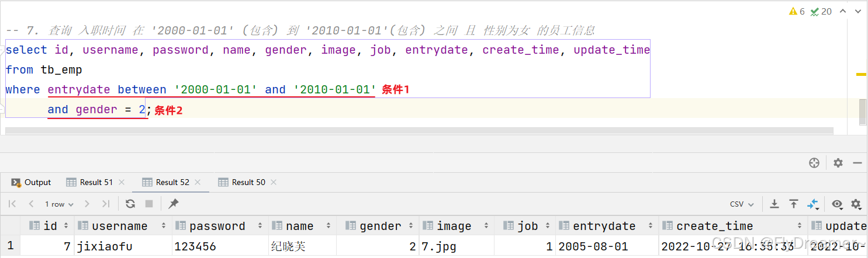The height and width of the screenshot is (258, 868).
Task: Go to previous highlighted problem arrow
Action: point(843,11)
